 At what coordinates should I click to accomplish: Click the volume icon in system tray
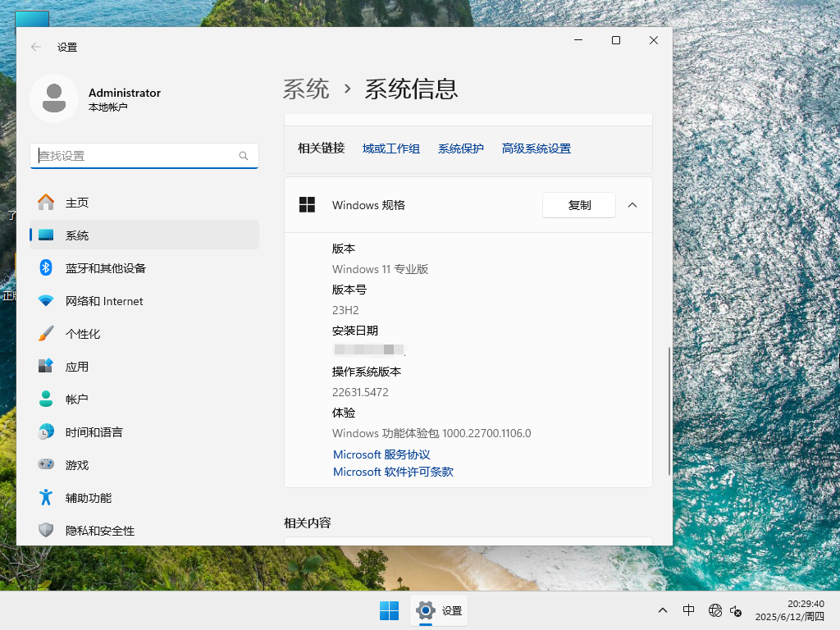[x=736, y=610]
